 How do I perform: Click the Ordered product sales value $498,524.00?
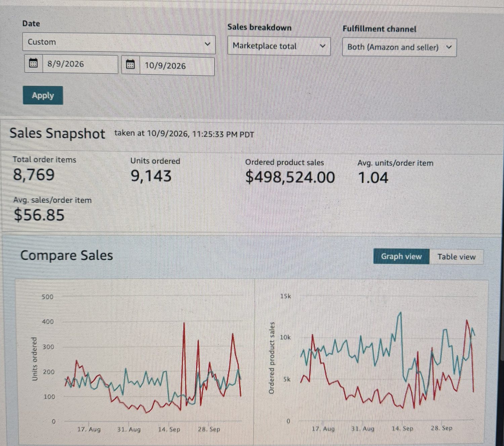(290, 177)
